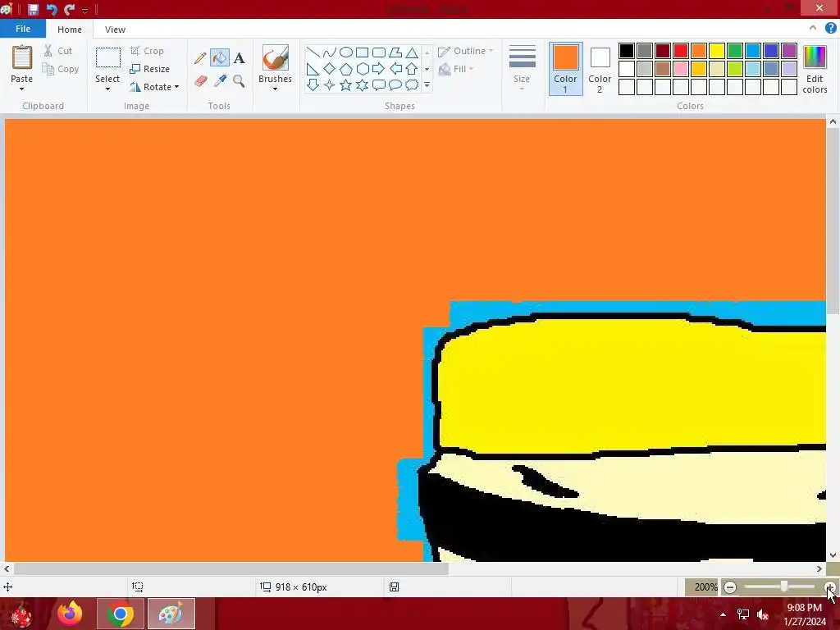Click the Copy button
The image size is (840, 630).
pyautogui.click(x=61, y=69)
